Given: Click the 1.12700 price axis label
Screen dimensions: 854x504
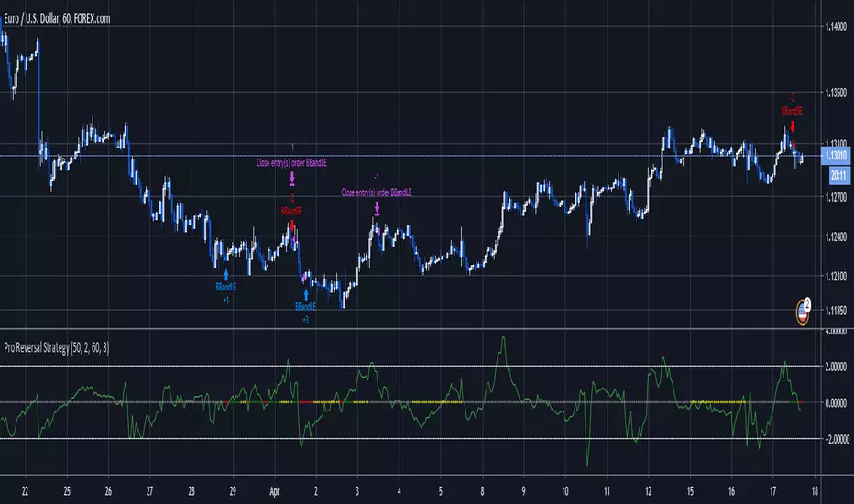Looking at the screenshot, I should tap(836, 197).
